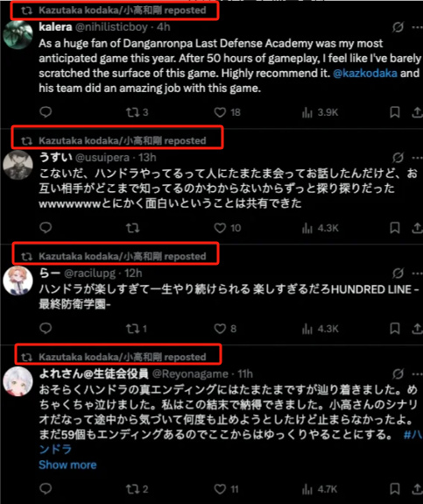Reply to the @racilupg post

click(x=46, y=328)
